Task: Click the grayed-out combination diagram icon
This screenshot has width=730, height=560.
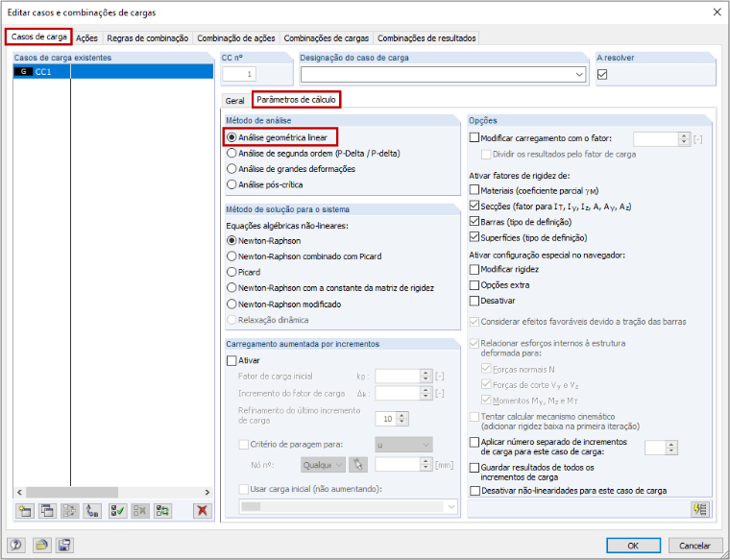Action: (x=69, y=511)
